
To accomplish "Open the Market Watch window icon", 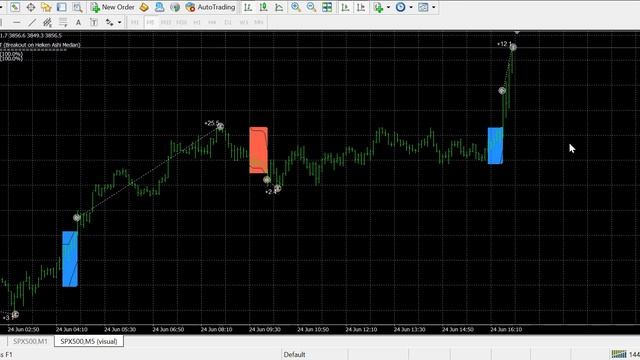I will [15, 7].
